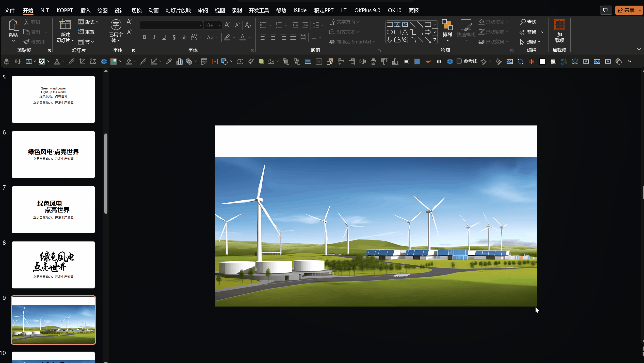Viewport: 644px width, 363px height.
Task: Enable the guides (参考线) checkbox
Action: point(459,61)
